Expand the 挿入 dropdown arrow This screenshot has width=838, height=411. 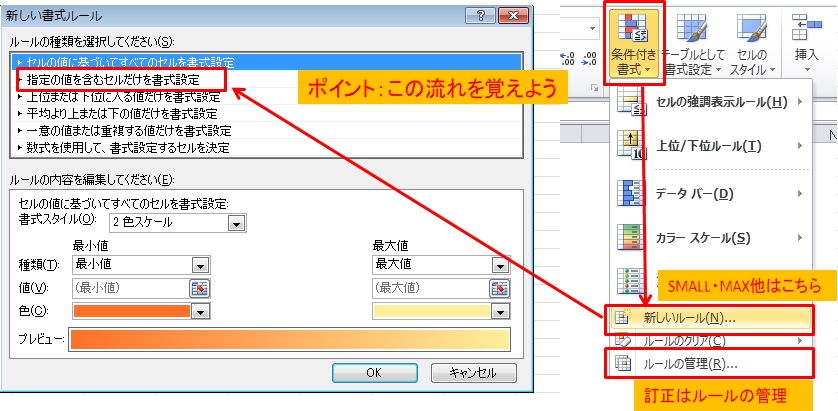pos(806,70)
